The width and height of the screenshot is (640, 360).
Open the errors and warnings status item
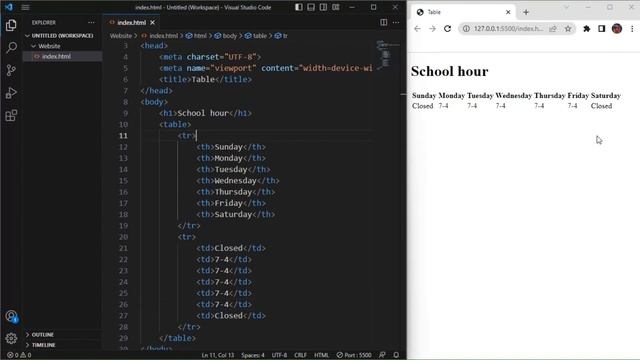coord(19,355)
